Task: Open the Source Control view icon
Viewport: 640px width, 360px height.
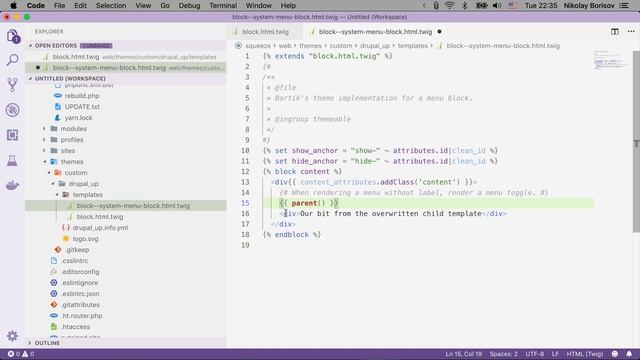Action: [x=13, y=85]
